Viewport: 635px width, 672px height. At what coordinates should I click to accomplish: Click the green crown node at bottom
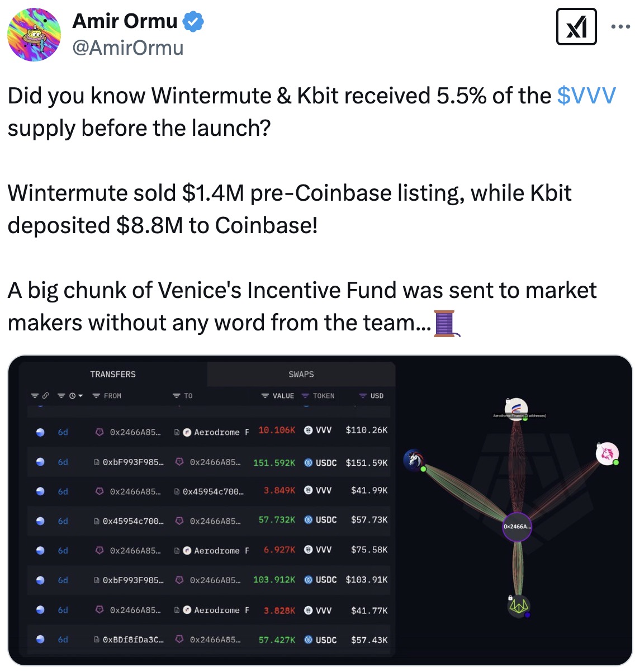pyautogui.click(x=518, y=607)
